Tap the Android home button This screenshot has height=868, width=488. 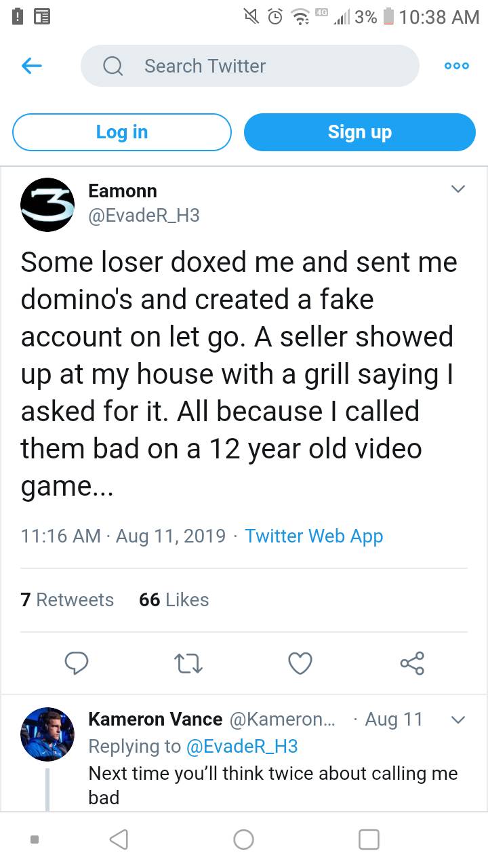[243, 839]
